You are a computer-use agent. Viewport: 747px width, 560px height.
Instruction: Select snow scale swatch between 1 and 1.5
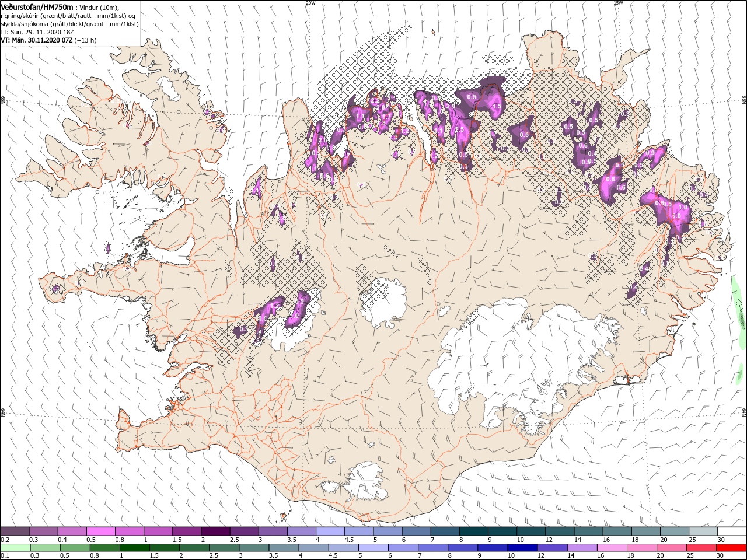pos(158,531)
